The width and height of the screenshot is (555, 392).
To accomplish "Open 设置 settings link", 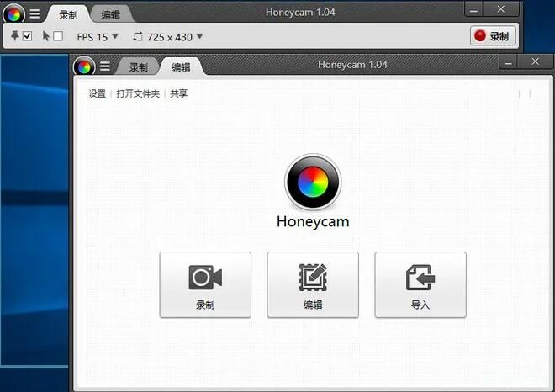I will coord(98,93).
